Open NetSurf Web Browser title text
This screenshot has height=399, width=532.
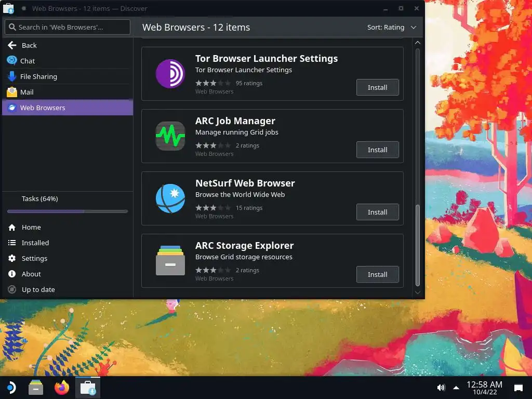pos(245,183)
